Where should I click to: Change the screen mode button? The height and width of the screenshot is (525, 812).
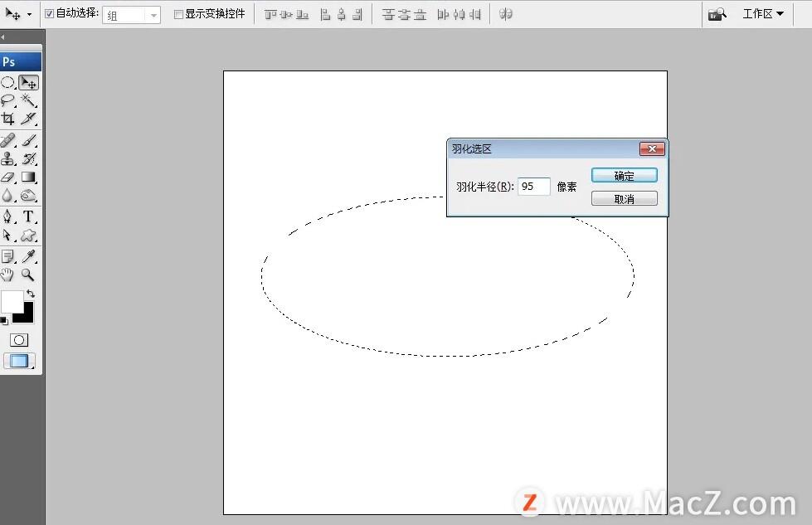click(19, 360)
